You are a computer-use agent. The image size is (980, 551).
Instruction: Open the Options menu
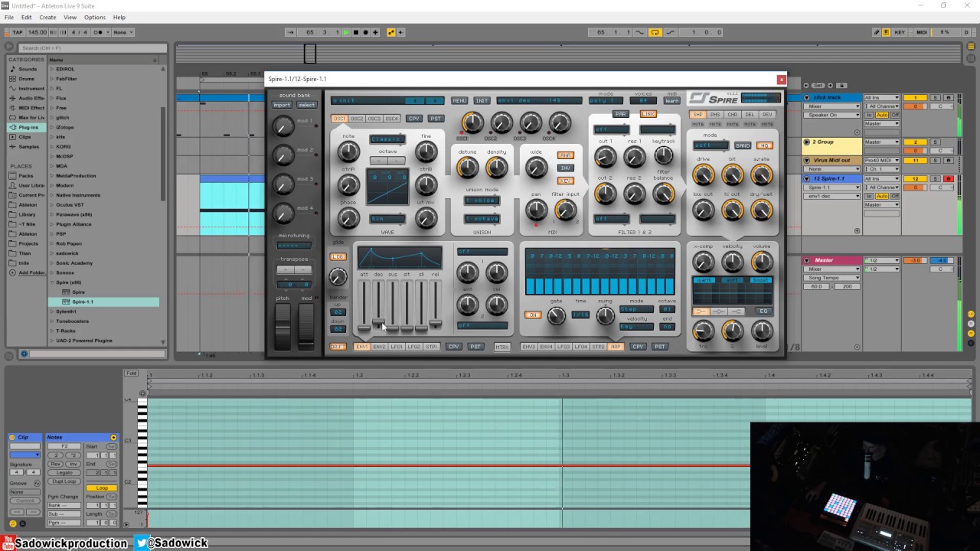pyautogui.click(x=95, y=17)
